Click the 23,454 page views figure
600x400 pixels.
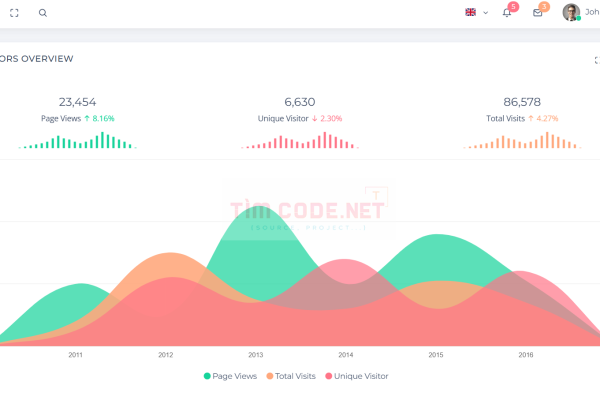point(77,102)
